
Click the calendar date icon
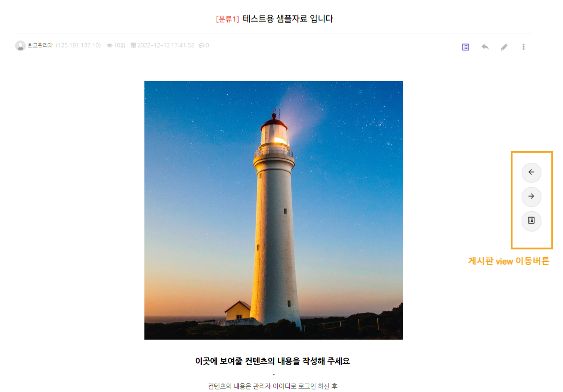[x=133, y=45]
